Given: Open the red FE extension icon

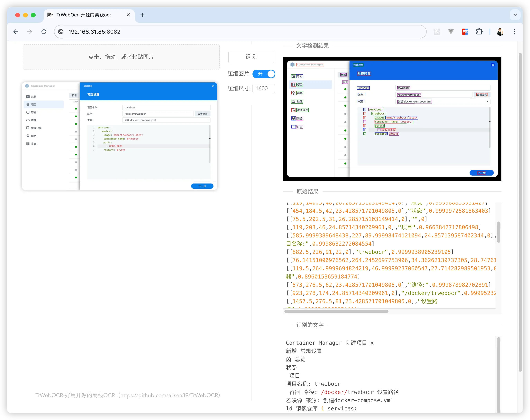Looking at the screenshot, I should pos(465,32).
